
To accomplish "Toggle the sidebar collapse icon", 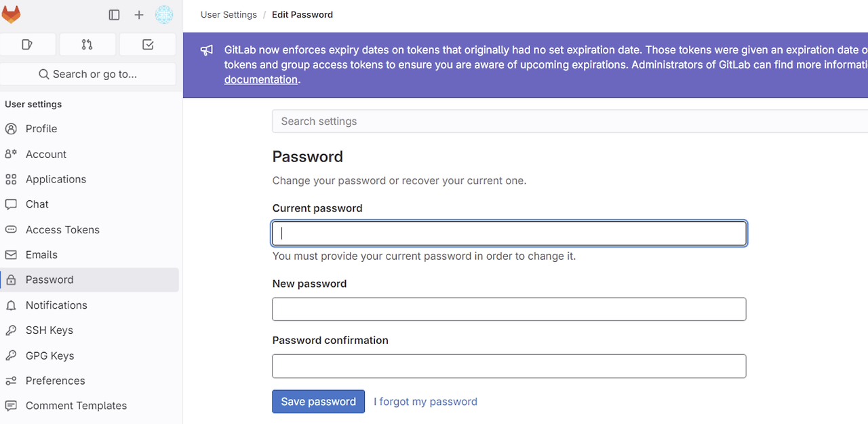I will tap(114, 15).
